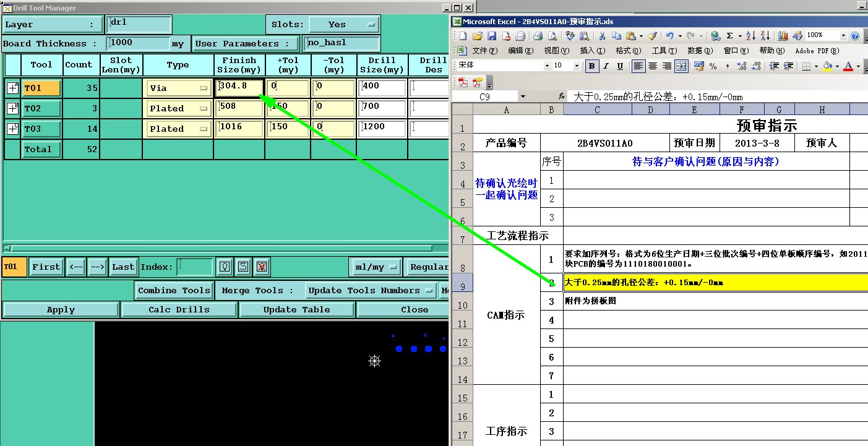Click Insert Hyperlink globe icon
868x446 pixels.
point(715,36)
